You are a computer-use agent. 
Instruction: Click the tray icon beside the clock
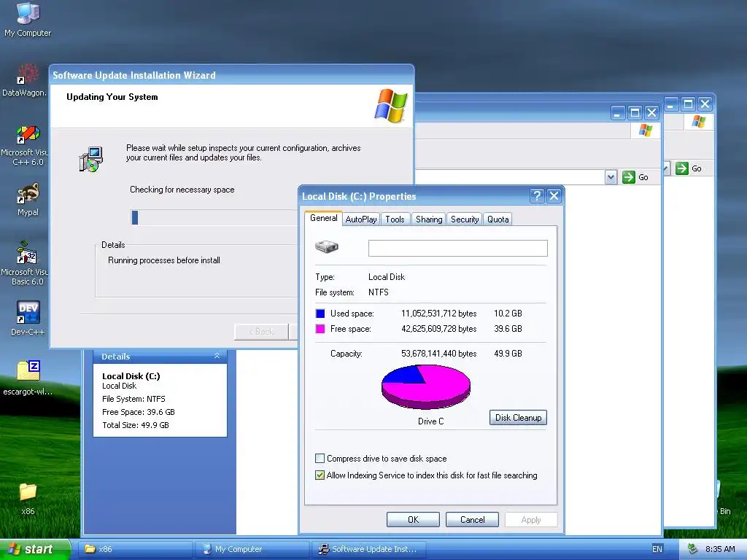693,549
